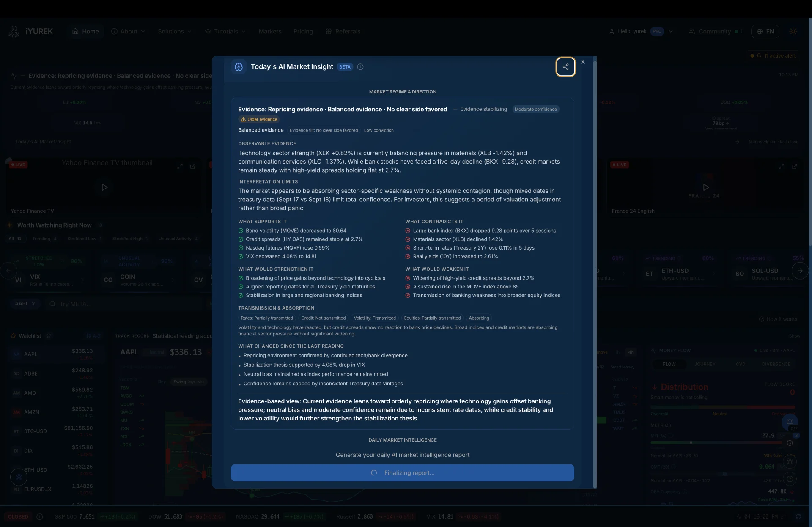
Task: Open the user account dropdown for yurek
Action: click(x=641, y=31)
